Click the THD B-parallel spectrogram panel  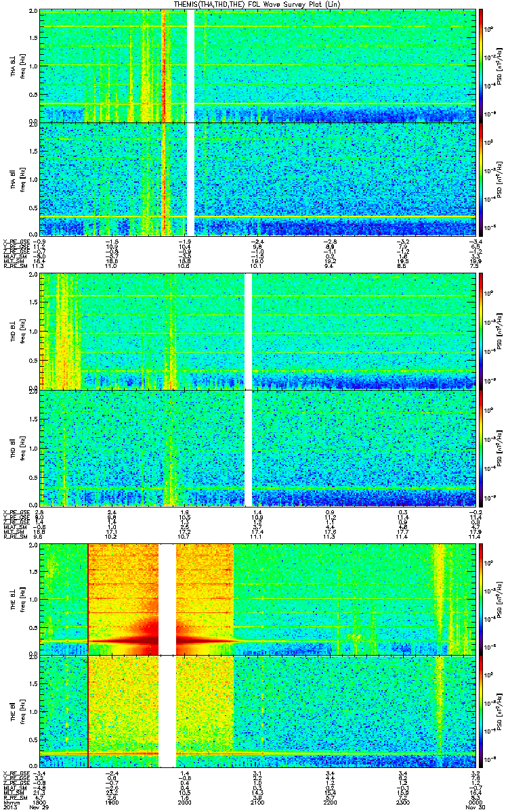257,448
